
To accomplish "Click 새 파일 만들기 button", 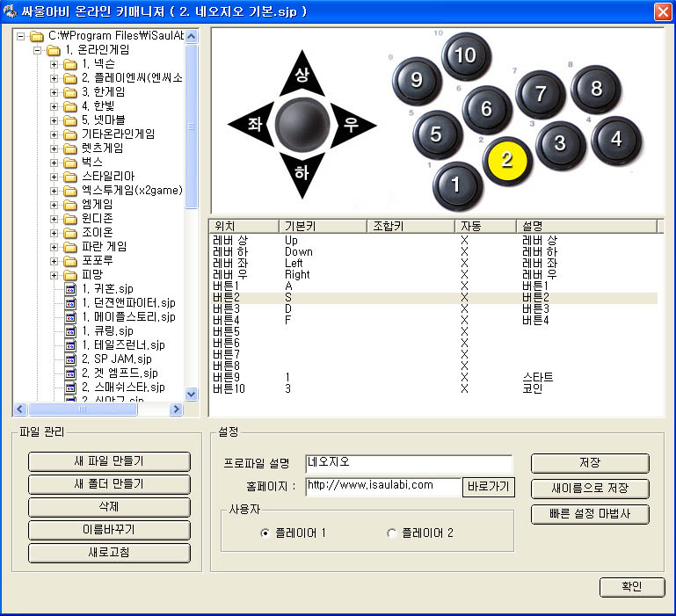I will point(109,461).
